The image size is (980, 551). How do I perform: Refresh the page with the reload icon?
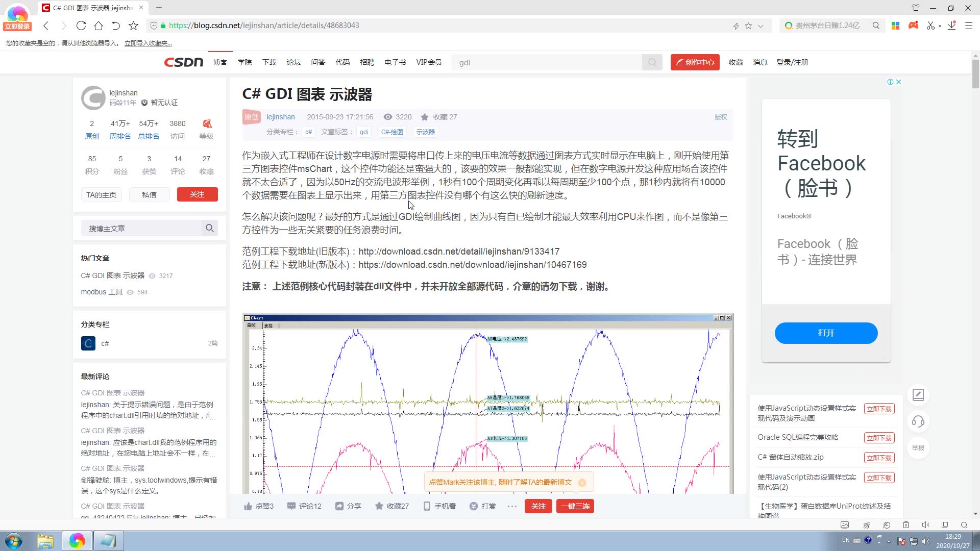pos(81,25)
